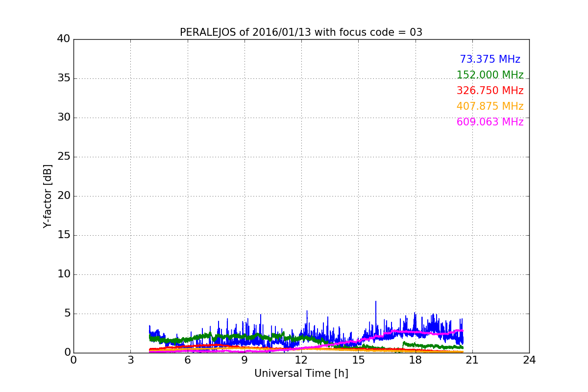Click the x-axis tick label 21
Viewport: 588px width, 392px height.
pos(472,360)
